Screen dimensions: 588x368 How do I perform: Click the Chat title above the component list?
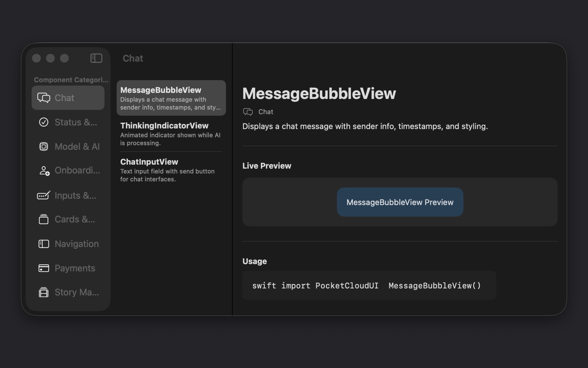point(133,58)
